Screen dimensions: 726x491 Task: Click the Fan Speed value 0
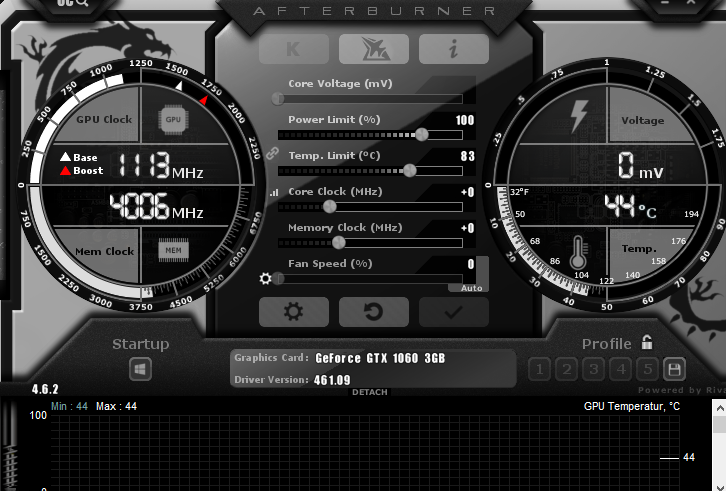[x=471, y=264]
